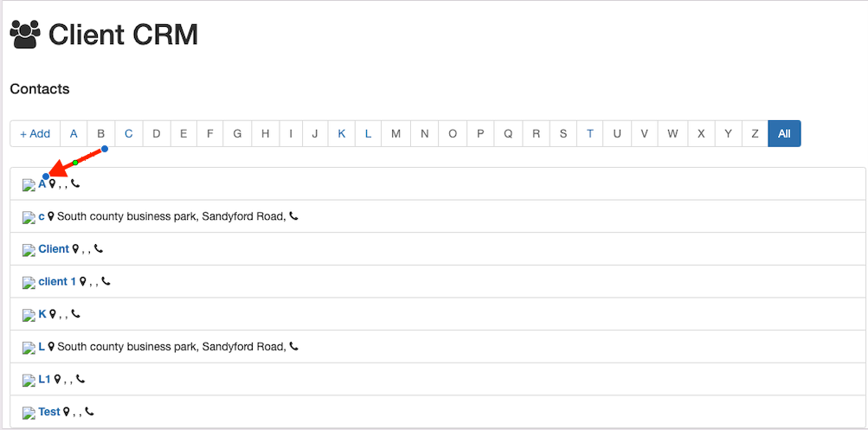Click the avatar thumbnail beside contact K

(x=29, y=315)
